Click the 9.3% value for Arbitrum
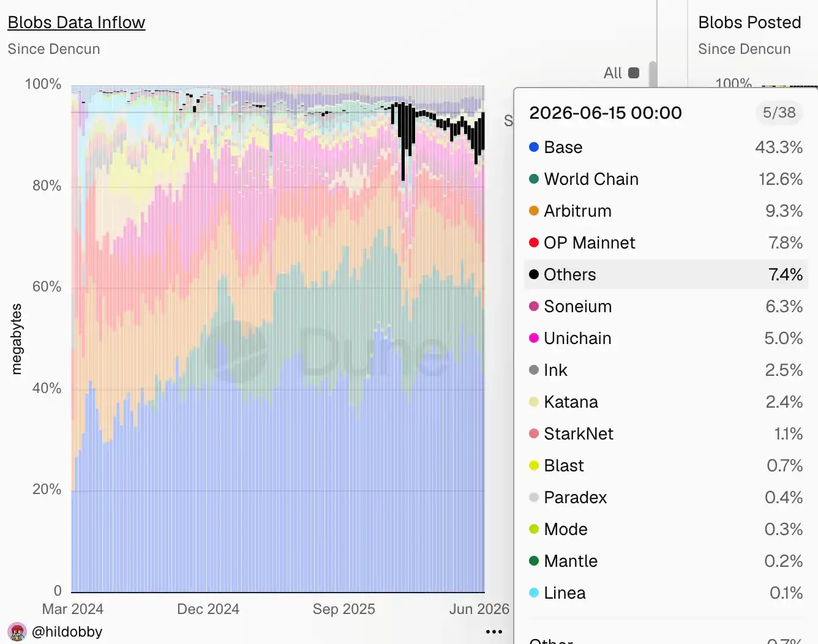 784,211
